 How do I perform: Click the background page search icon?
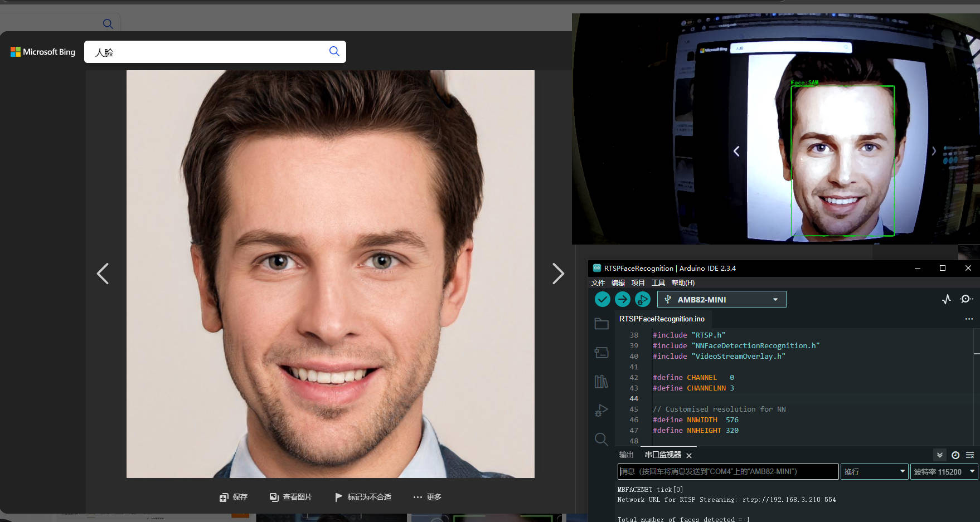point(108,23)
